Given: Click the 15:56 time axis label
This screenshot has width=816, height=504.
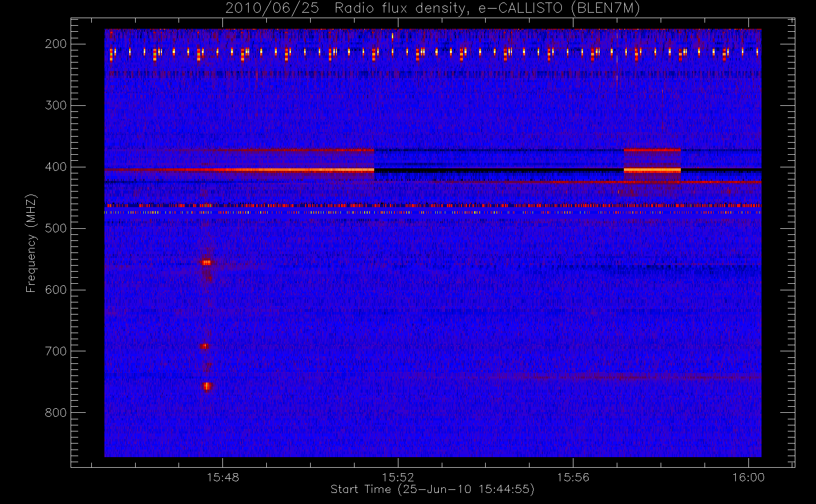Looking at the screenshot, I should pos(573,477).
